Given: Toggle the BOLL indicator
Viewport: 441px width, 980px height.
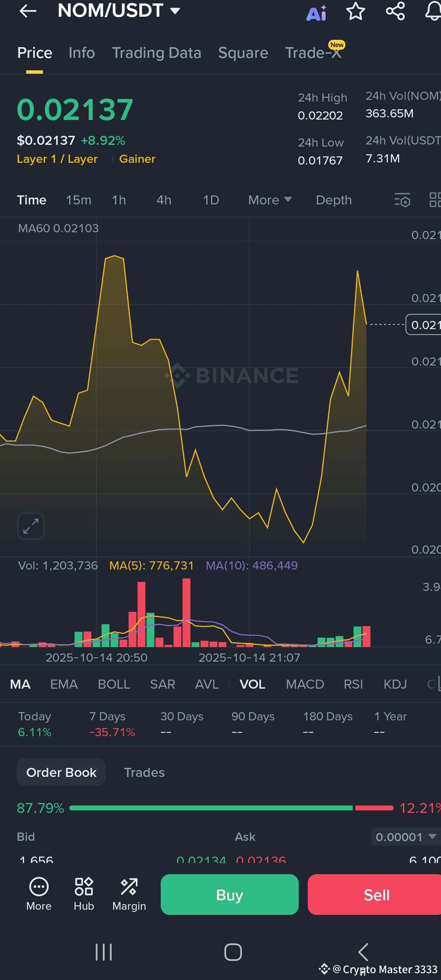Looking at the screenshot, I should (114, 684).
